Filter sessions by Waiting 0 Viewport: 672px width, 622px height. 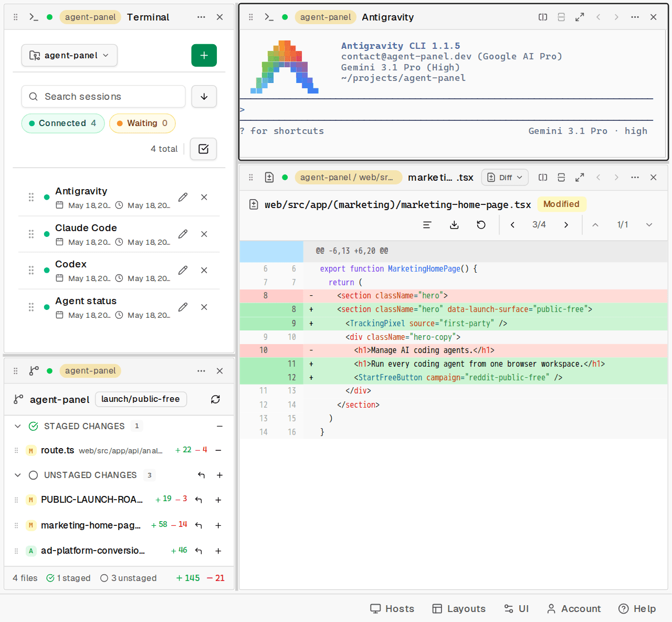coord(142,123)
